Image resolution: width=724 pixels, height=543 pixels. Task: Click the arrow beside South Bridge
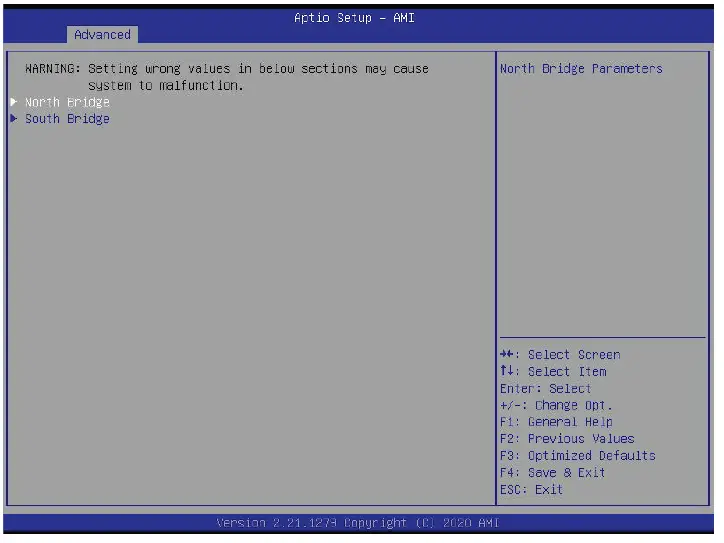point(14,119)
